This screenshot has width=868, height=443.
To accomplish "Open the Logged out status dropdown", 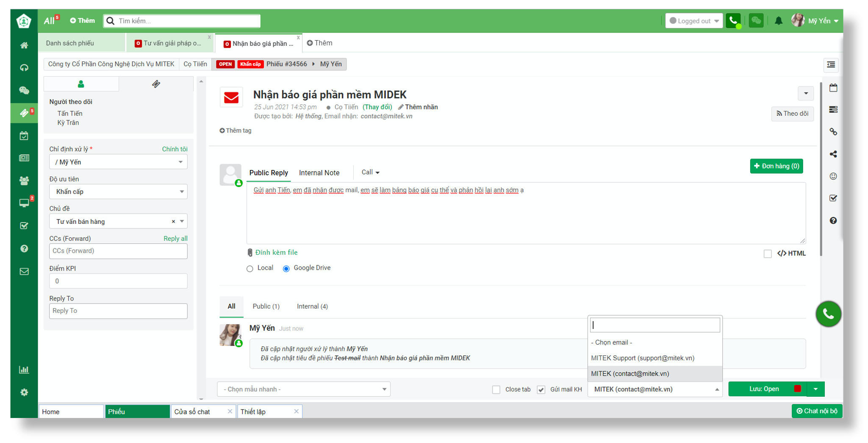I will tap(694, 21).
